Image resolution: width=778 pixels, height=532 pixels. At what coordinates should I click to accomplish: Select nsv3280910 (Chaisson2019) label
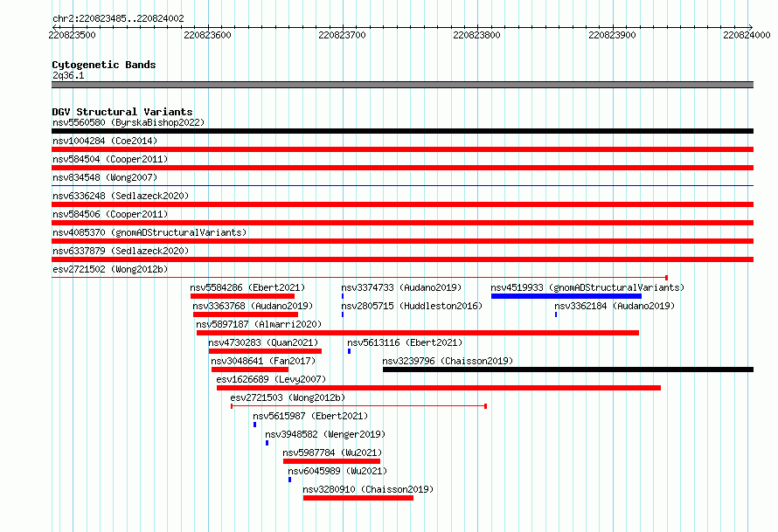point(368,489)
